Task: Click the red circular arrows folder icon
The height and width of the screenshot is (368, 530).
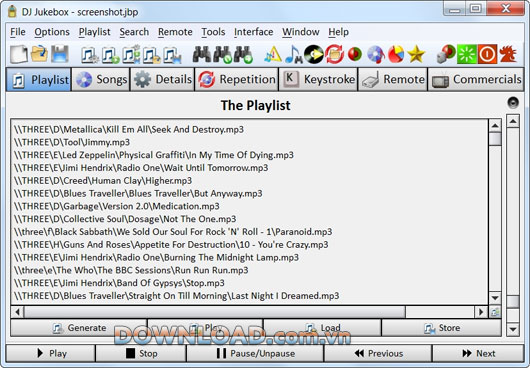Action: point(334,54)
